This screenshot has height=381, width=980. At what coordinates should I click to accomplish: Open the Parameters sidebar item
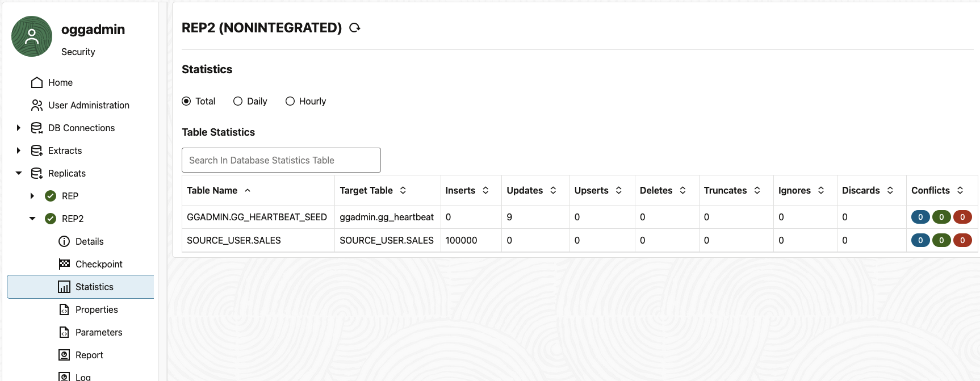point(99,332)
